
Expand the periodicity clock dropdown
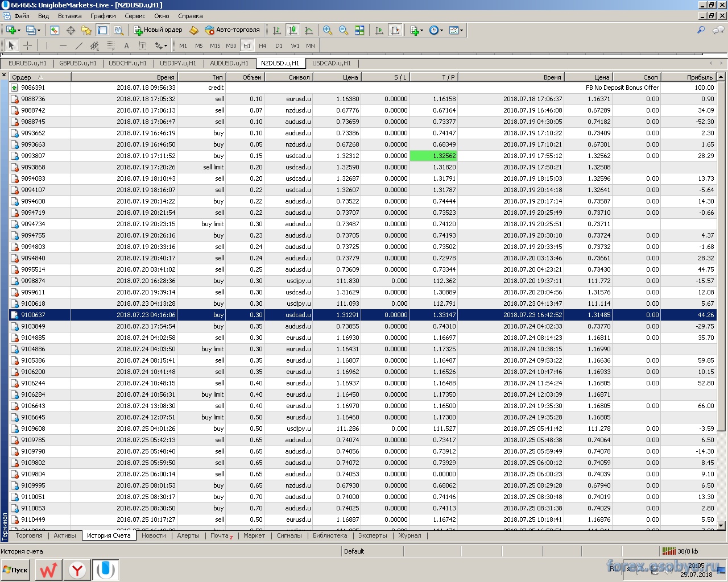pyautogui.click(x=442, y=30)
